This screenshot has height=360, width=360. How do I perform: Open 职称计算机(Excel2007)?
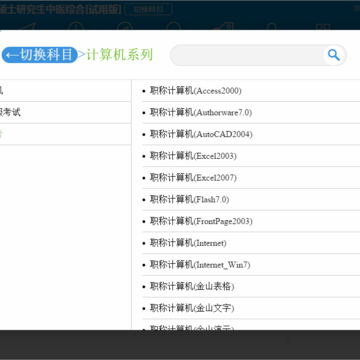point(193,178)
